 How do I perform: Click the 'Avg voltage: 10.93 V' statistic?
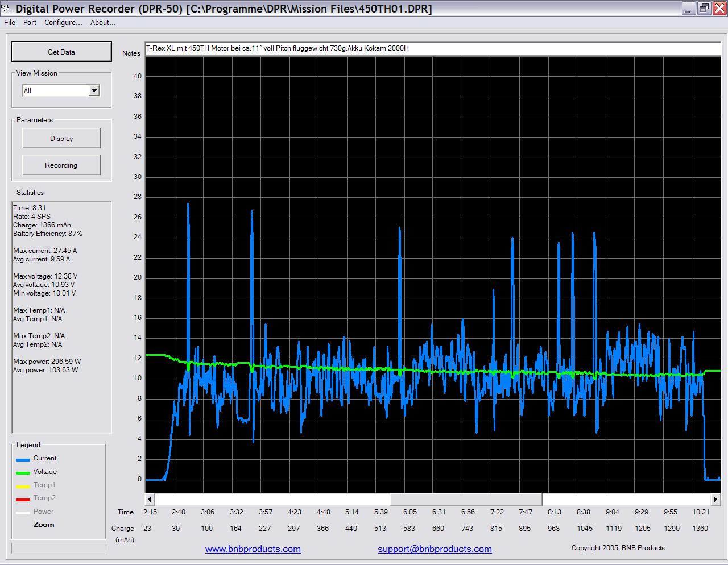coord(44,285)
